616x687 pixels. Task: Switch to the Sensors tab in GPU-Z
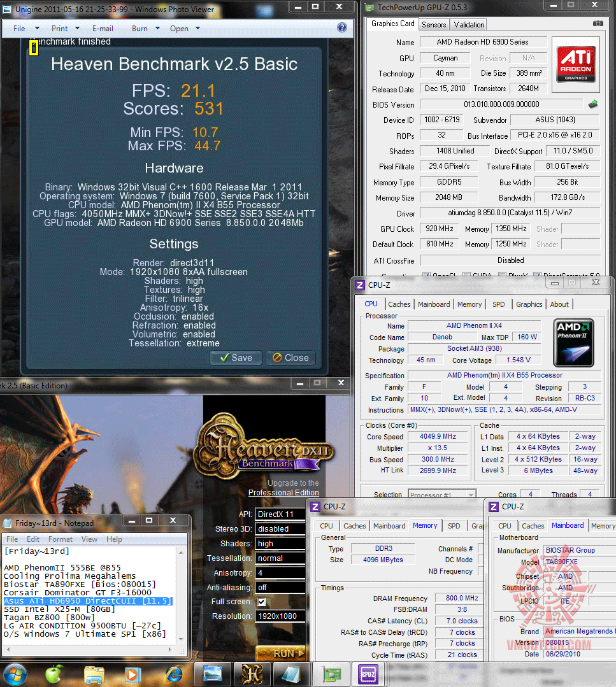[x=434, y=25]
